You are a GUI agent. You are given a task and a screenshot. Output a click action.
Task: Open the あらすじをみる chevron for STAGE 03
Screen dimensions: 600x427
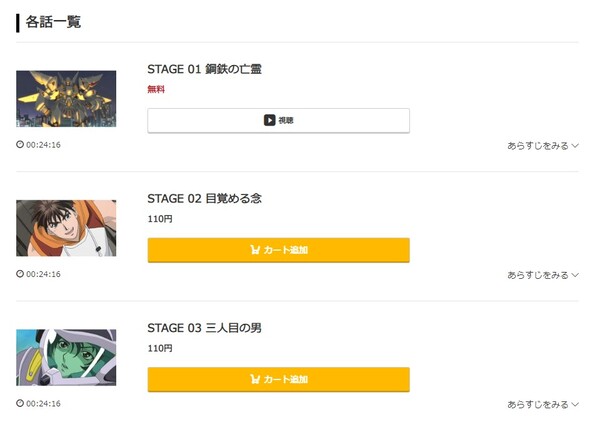point(575,405)
